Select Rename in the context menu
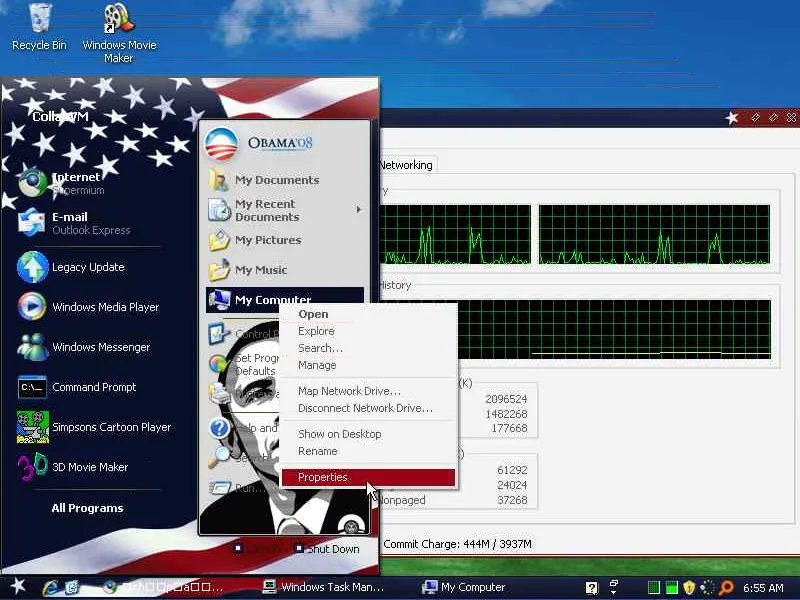The image size is (800, 600). (x=367, y=451)
